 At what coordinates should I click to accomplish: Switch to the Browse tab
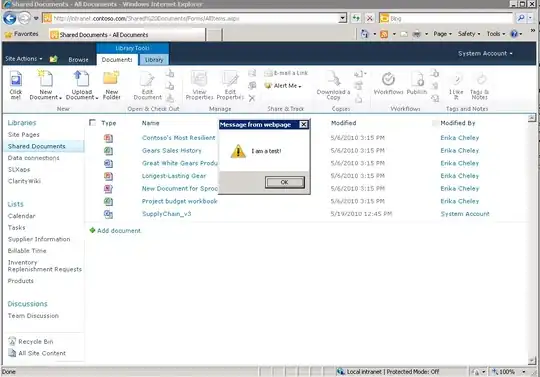point(78,60)
